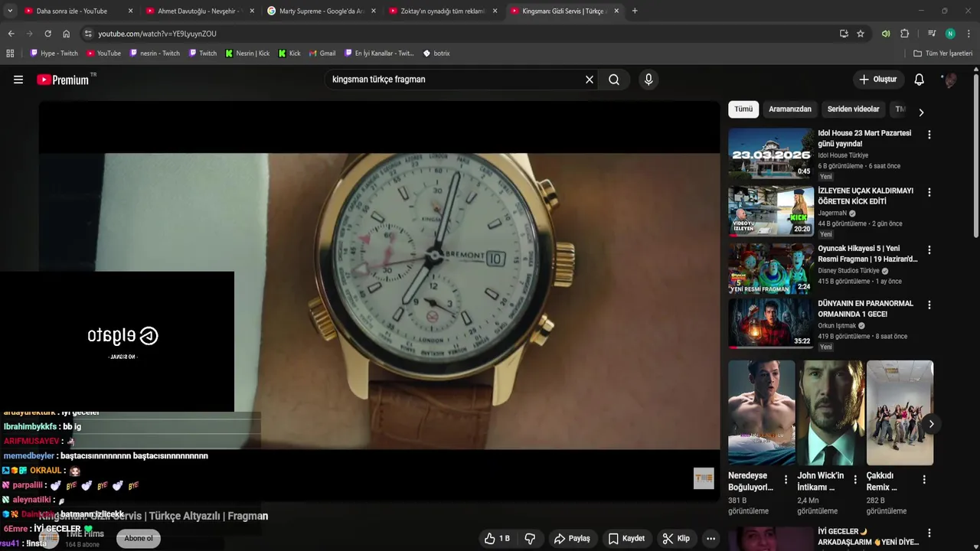980x551 pixels.
Task: Dislike the video with thumbs down
Action: click(530, 539)
